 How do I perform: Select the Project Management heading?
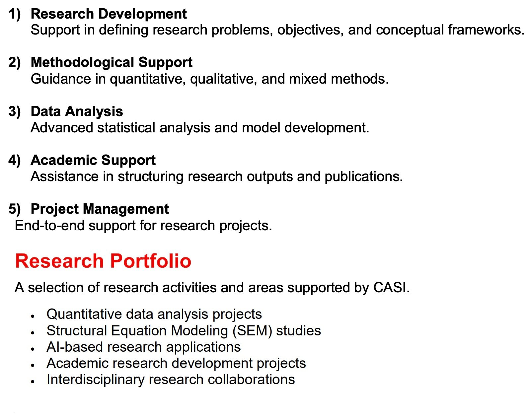tap(100, 209)
